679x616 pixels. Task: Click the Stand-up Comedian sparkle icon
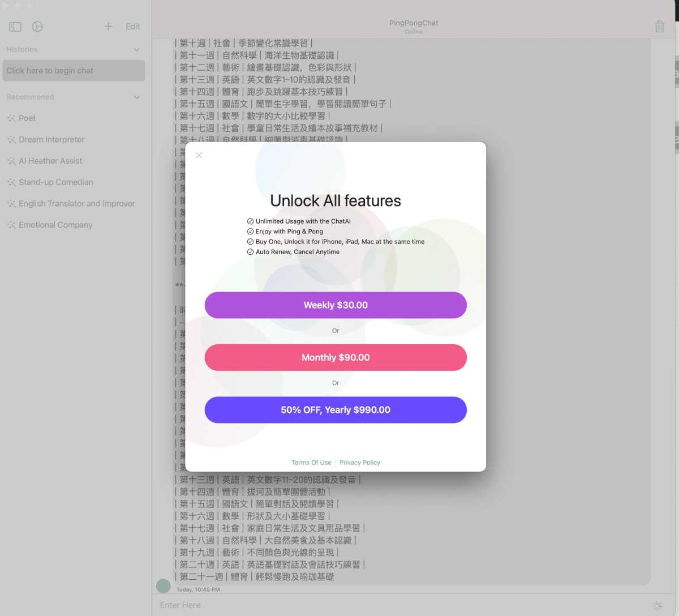pos(11,182)
